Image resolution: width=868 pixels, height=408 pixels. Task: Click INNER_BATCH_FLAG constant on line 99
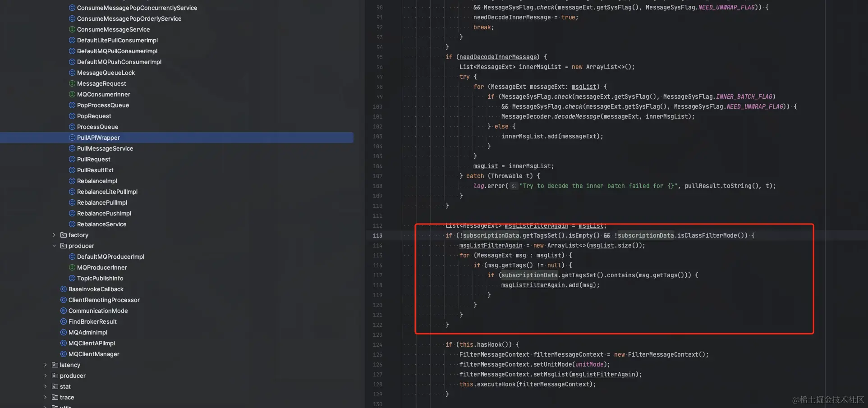coord(744,96)
